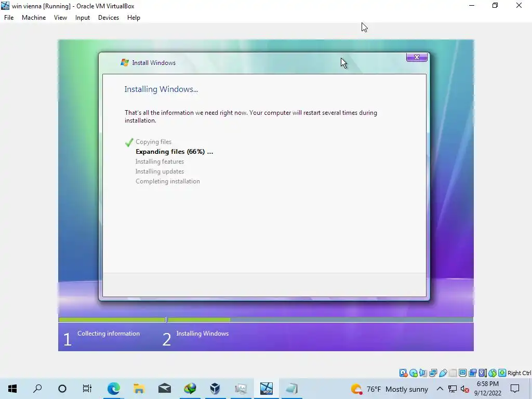Click the 'Copying files' step text

tap(154, 142)
